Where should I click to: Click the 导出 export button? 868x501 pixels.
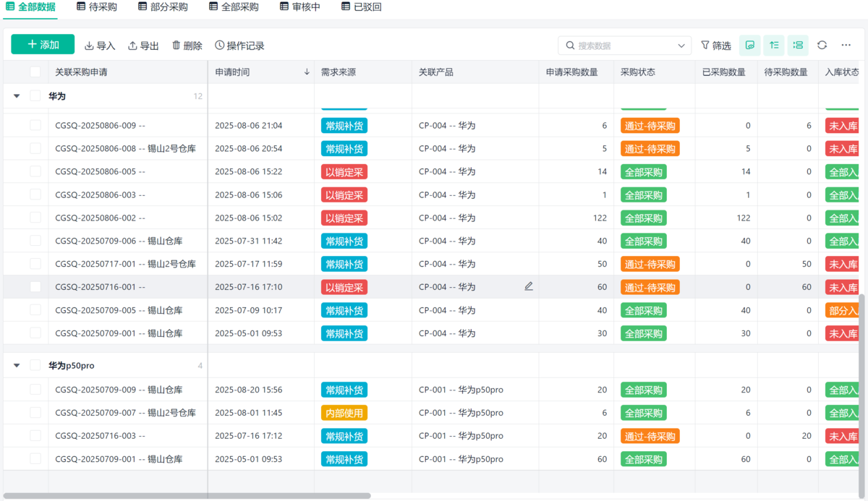(143, 46)
